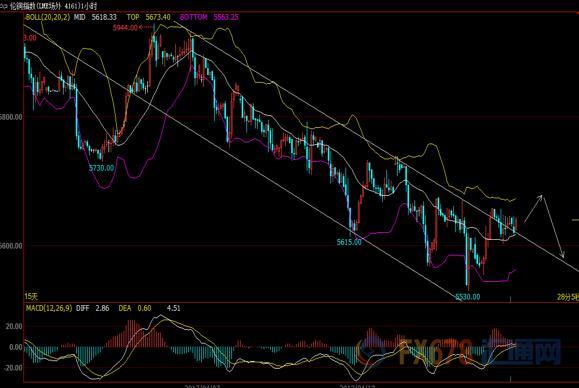Click the 5800.00 price axis label
This screenshot has width=579, height=388.
click(x=11, y=117)
